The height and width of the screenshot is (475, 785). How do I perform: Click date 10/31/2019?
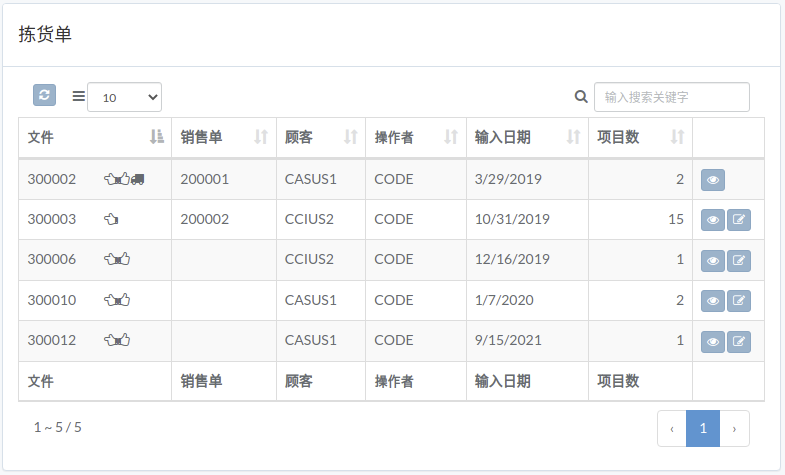pos(512,219)
